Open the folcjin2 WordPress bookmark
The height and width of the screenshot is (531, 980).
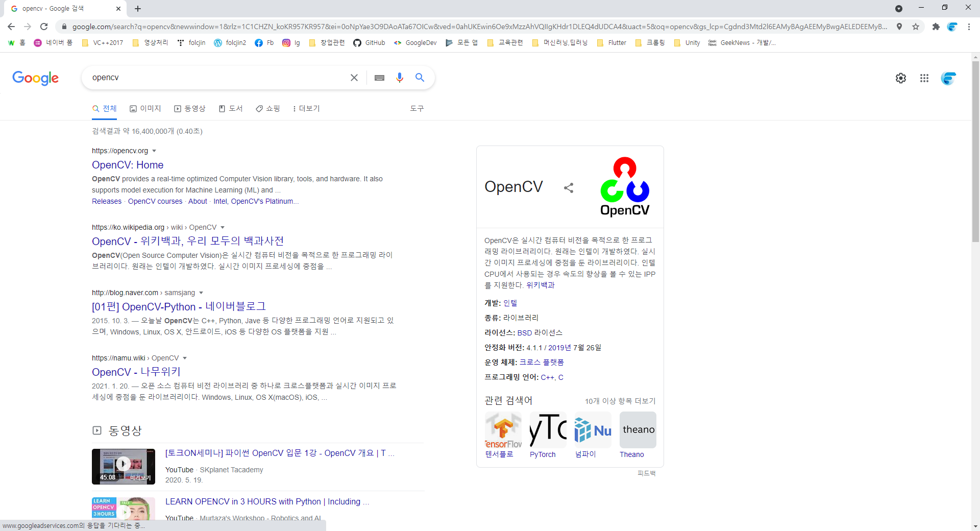tap(230, 43)
